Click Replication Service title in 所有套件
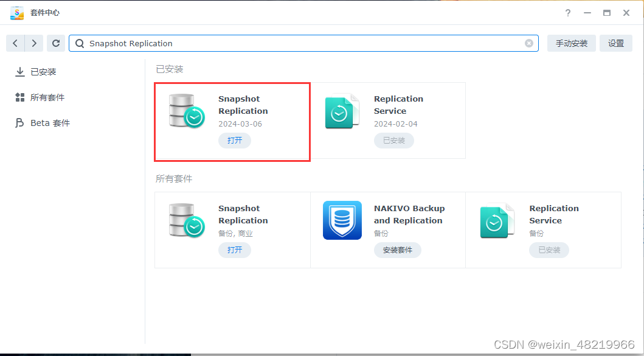Image resolution: width=644 pixels, height=356 pixels. 553,215
